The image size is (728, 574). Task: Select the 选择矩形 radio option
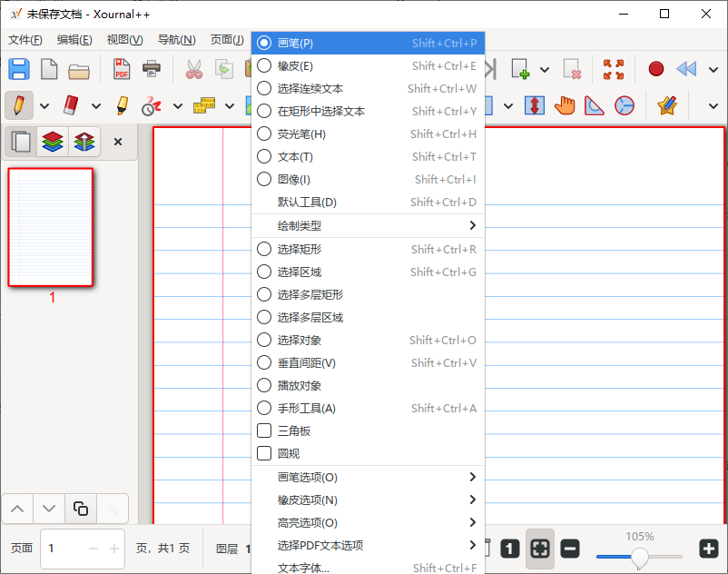368,249
